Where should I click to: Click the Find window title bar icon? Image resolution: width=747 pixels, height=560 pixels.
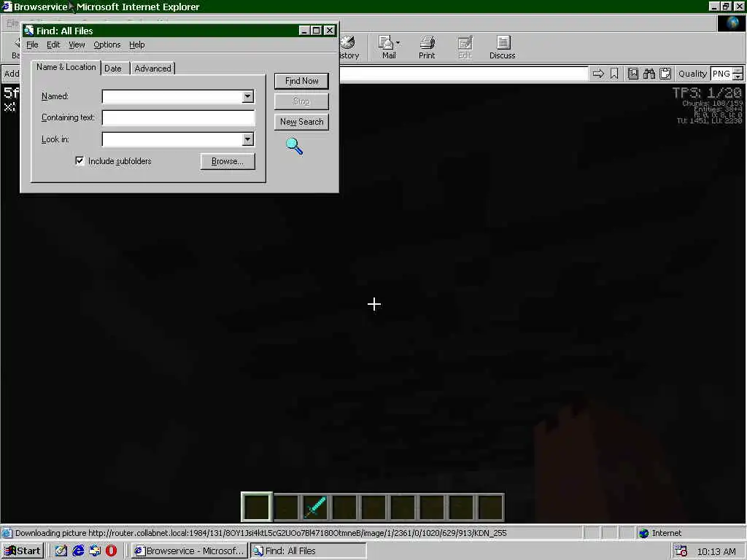pyautogui.click(x=29, y=31)
